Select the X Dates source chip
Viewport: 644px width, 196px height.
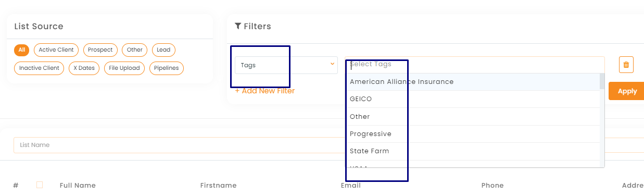(84, 68)
